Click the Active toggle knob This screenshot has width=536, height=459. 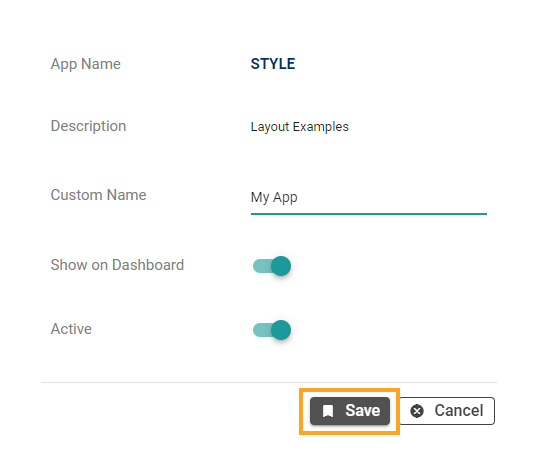pyautogui.click(x=281, y=330)
